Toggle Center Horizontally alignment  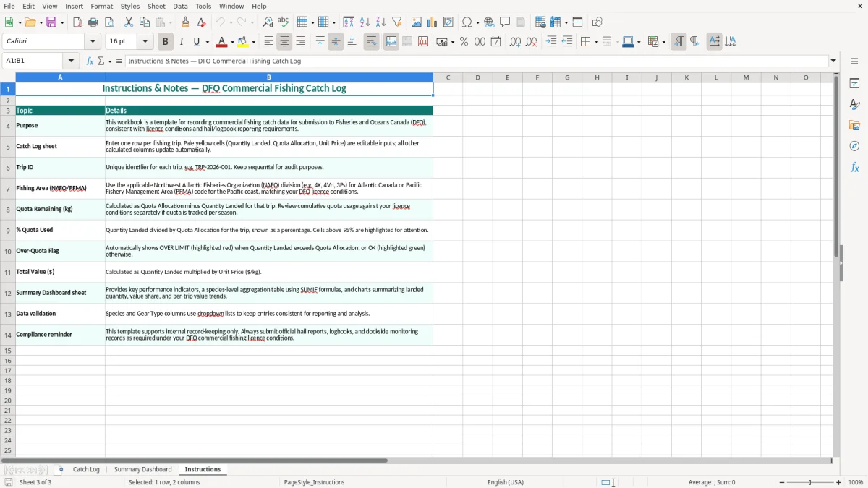[x=284, y=42]
